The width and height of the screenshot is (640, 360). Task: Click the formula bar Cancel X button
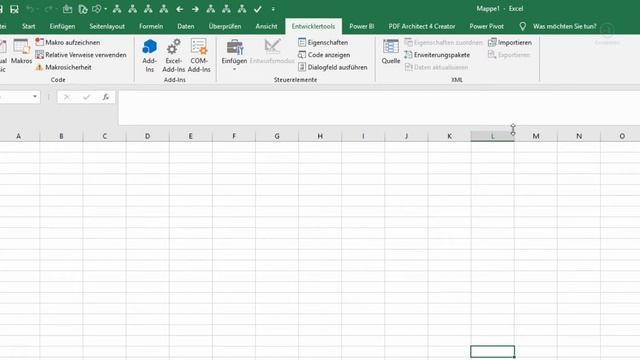[67, 97]
